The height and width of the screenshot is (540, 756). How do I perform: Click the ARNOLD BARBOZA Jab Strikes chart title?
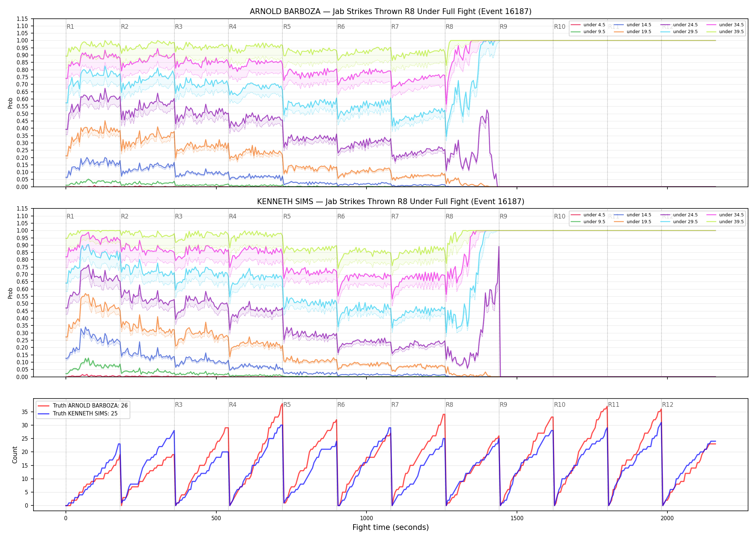pyautogui.click(x=391, y=12)
